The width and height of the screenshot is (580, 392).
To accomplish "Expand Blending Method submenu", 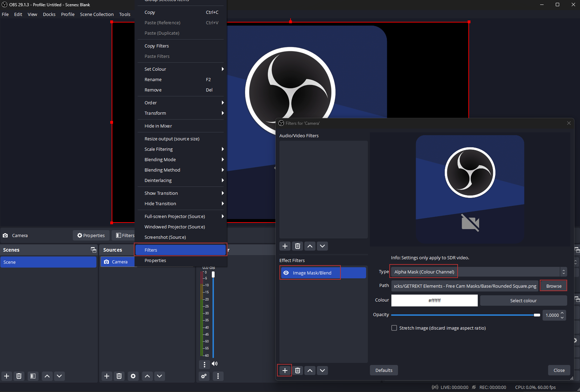I will point(181,170).
